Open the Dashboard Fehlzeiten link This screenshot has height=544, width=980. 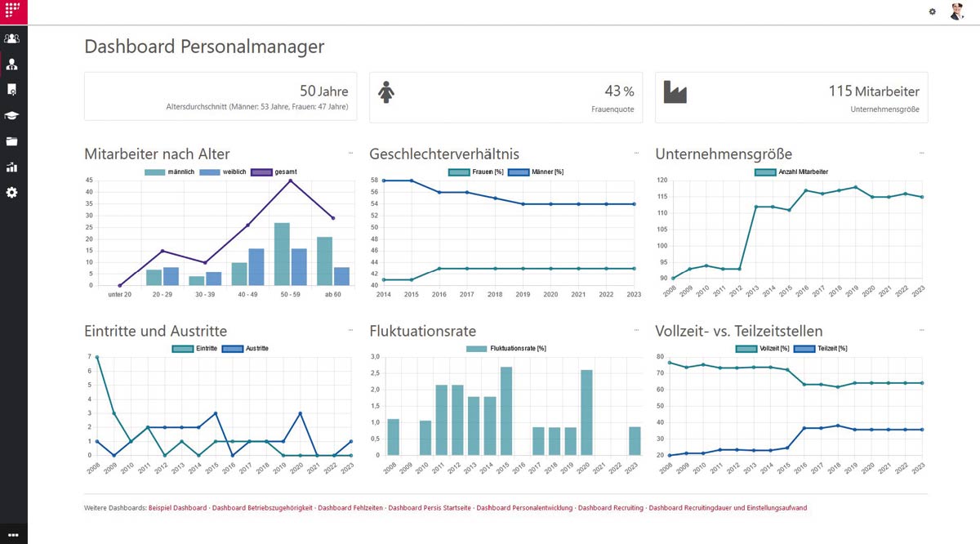[350, 508]
